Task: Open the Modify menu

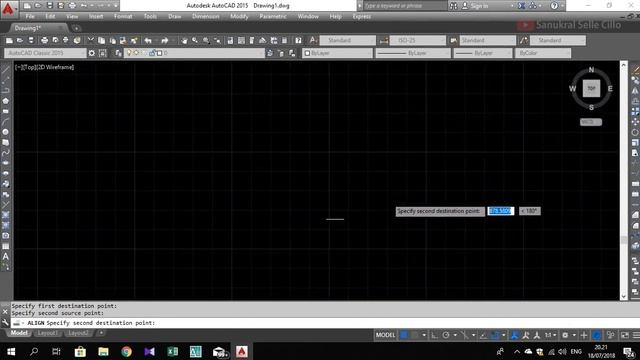Action: [239, 16]
